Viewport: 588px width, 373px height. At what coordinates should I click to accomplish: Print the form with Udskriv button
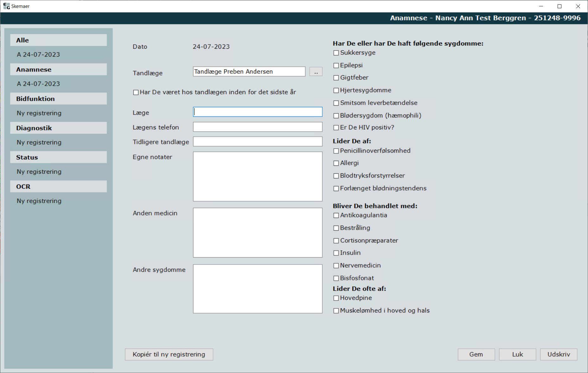tap(559, 354)
